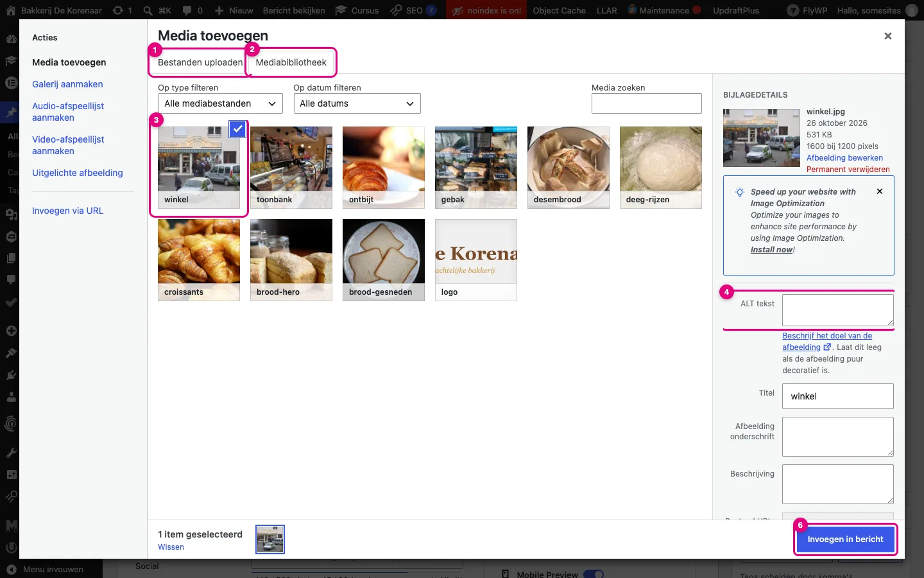Switch to the Bestanden uploaden tab
Image resolution: width=924 pixels, height=578 pixels.
[200, 62]
